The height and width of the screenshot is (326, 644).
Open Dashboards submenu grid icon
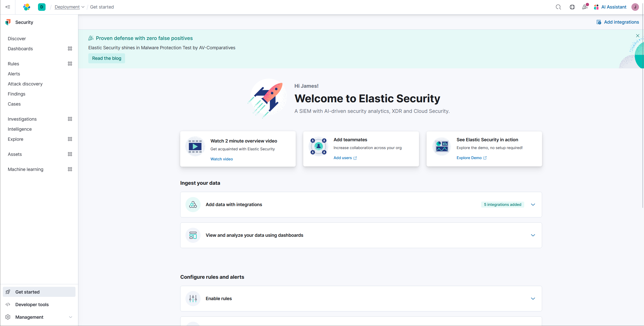click(70, 49)
